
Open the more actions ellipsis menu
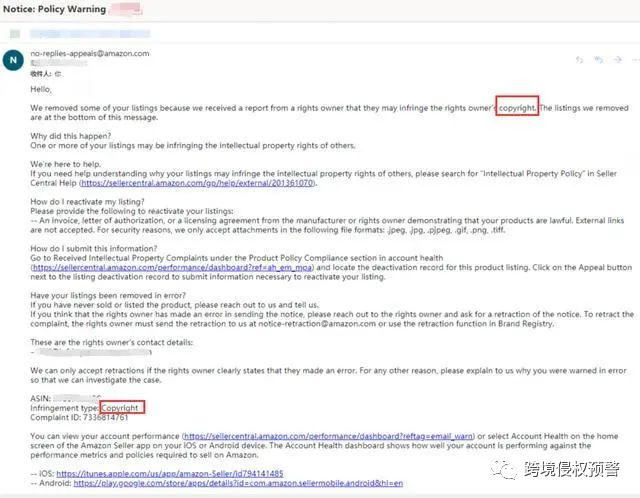click(636, 60)
